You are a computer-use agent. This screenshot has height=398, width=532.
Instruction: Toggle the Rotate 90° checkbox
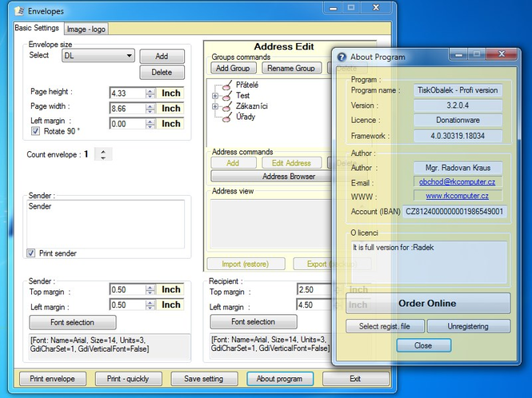(x=35, y=131)
